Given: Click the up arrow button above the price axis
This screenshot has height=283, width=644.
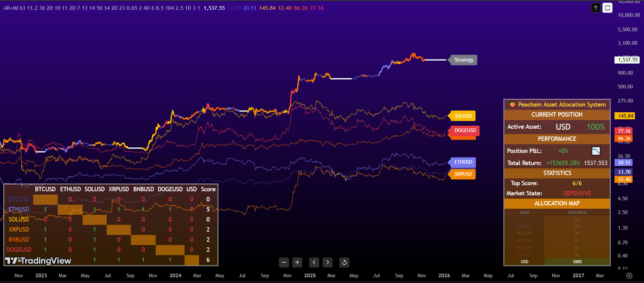Looking at the screenshot, I should tap(596, 8).
